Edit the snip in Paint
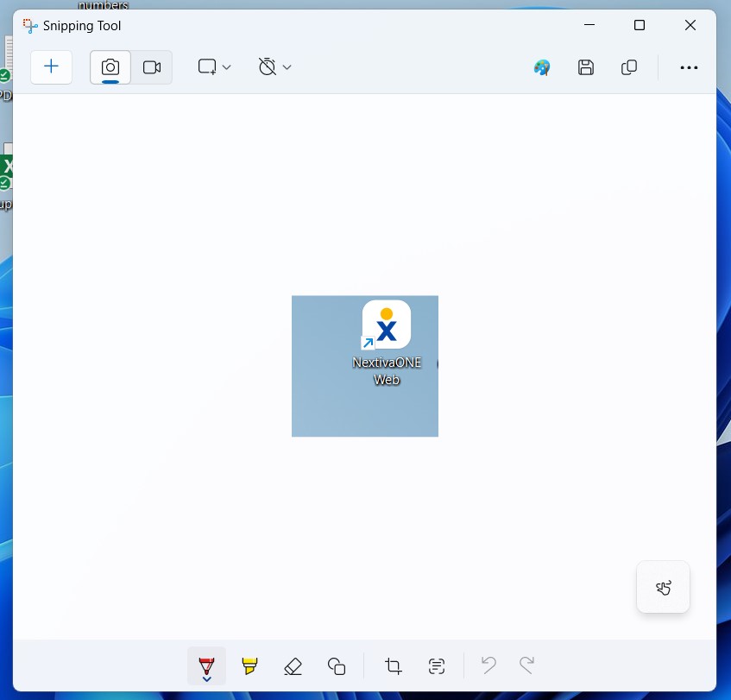Image resolution: width=731 pixels, height=700 pixels. click(x=542, y=67)
